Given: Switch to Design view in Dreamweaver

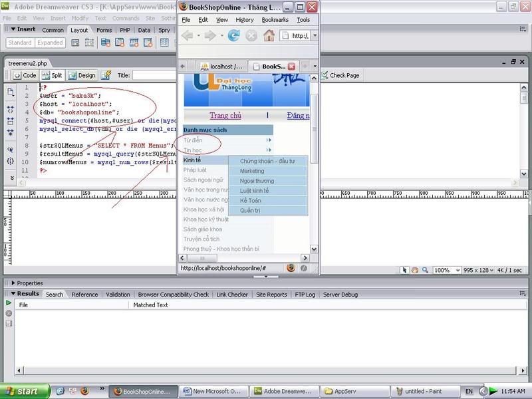Looking at the screenshot, I should tap(82, 75).
